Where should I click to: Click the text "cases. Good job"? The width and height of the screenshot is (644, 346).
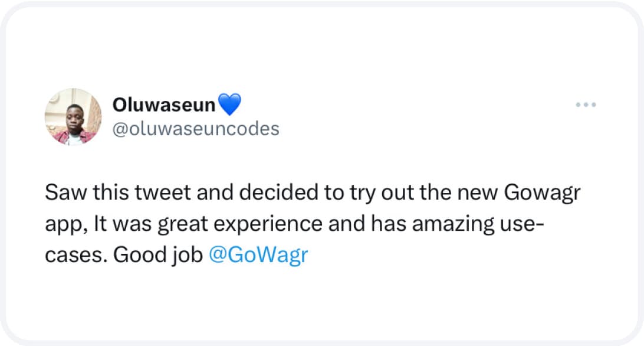pos(124,255)
